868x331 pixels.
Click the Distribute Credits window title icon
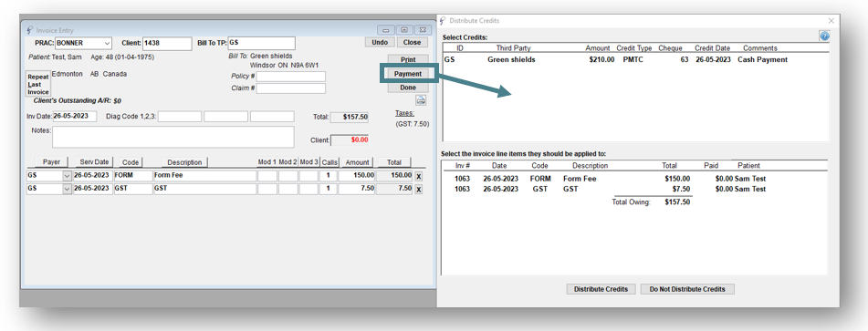coord(443,20)
